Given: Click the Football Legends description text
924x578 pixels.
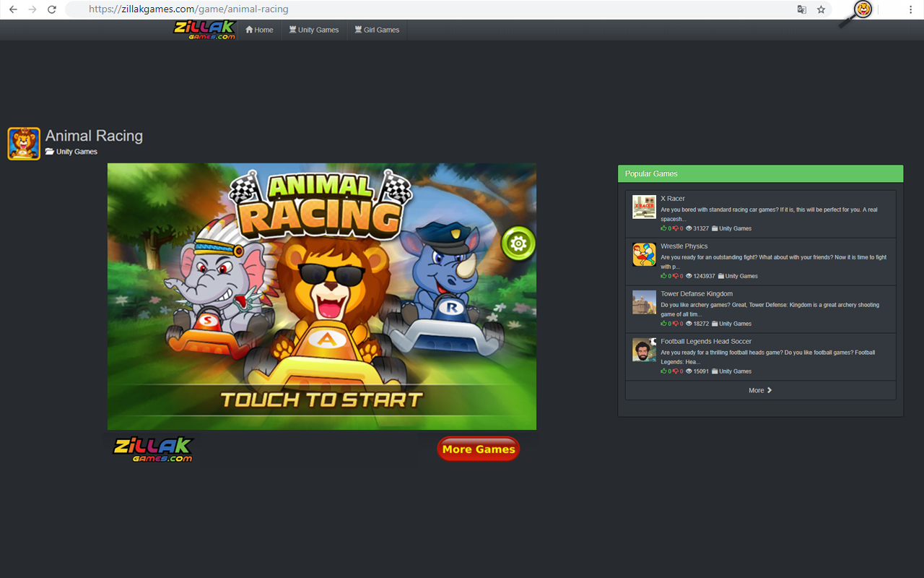Looking at the screenshot, I should pos(767,358).
